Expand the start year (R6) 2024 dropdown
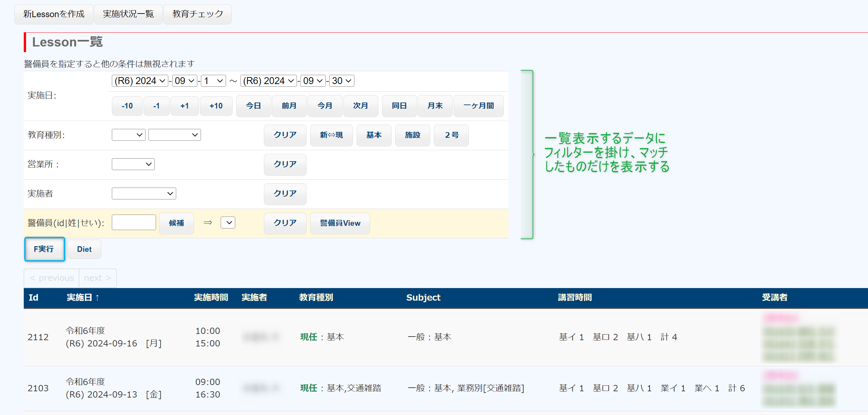The width and height of the screenshot is (868, 415). pyautogui.click(x=140, y=81)
